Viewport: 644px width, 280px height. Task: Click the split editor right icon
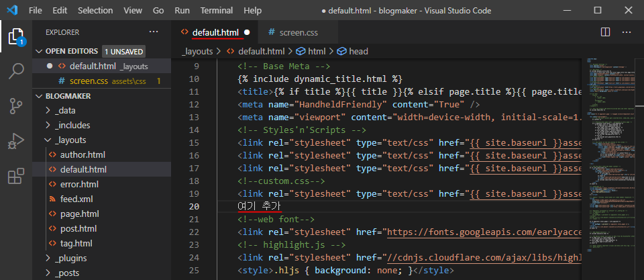pos(605,32)
